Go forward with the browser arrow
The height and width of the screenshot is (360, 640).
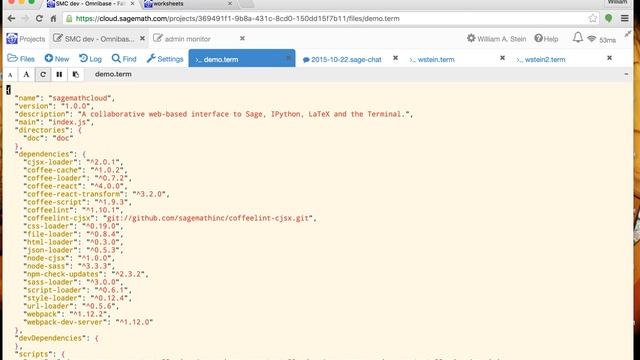click(25, 18)
